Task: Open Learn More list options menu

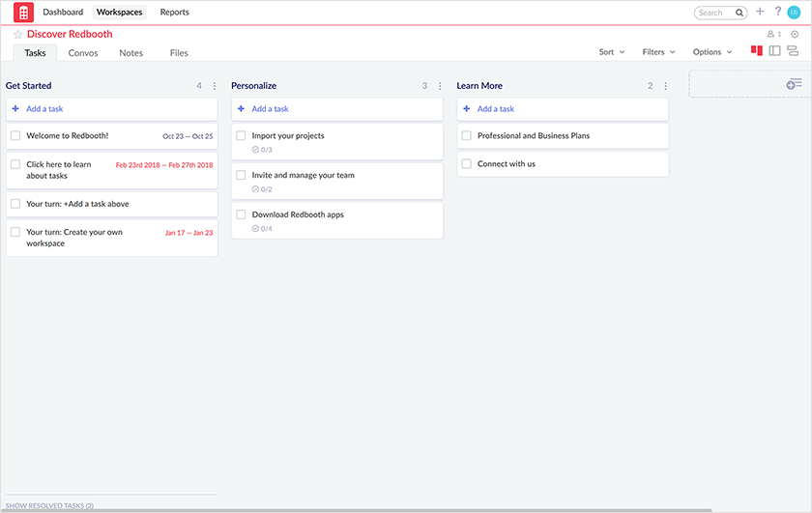Action: (665, 86)
